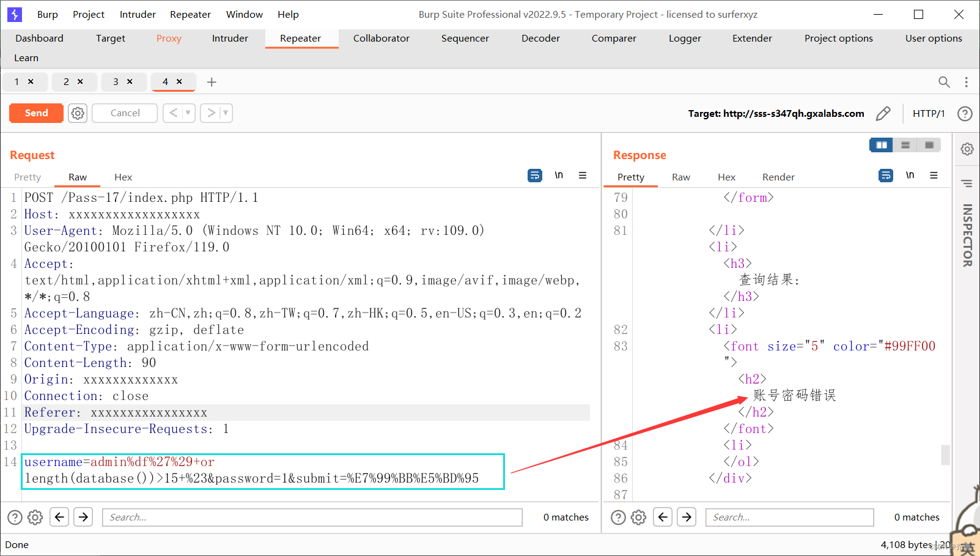Go to next request in history
980x556 pixels.
(211, 113)
